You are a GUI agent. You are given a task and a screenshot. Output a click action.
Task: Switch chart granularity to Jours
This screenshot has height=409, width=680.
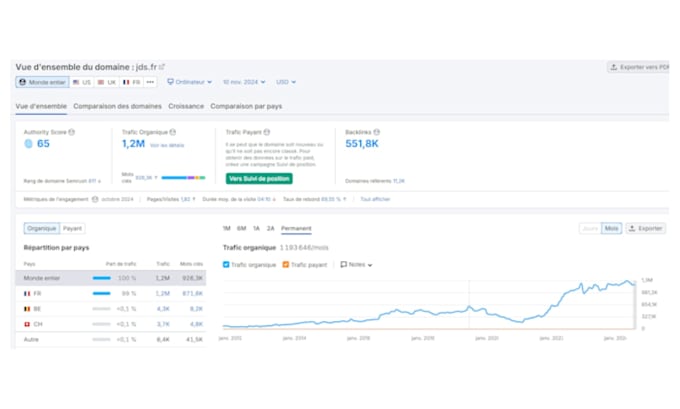[590, 229]
